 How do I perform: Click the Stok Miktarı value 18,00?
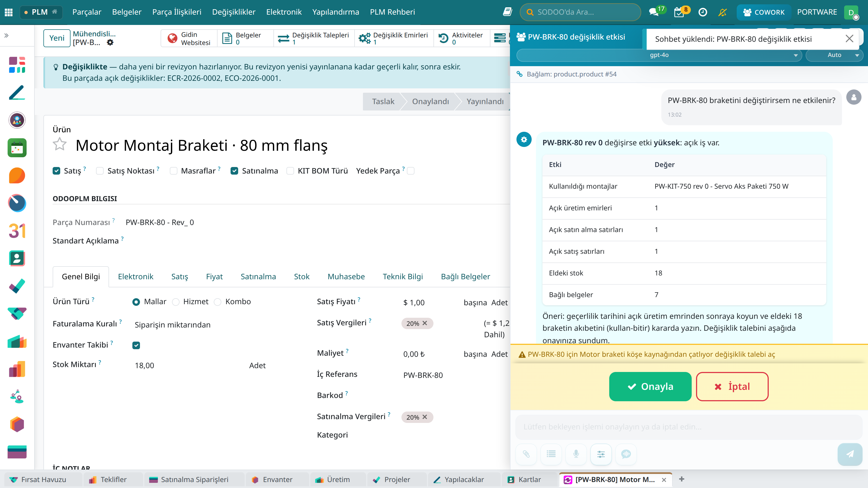tap(145, 365)
